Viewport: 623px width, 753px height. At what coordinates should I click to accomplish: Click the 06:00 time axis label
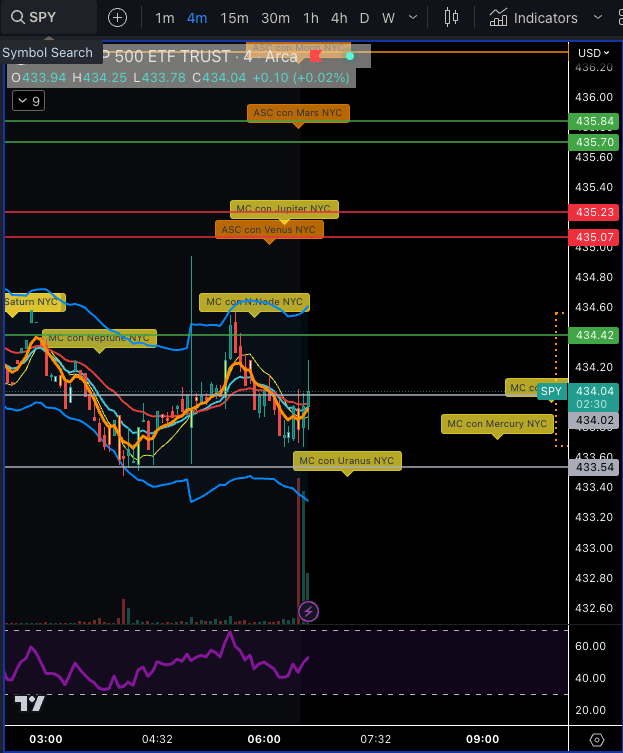264,740
